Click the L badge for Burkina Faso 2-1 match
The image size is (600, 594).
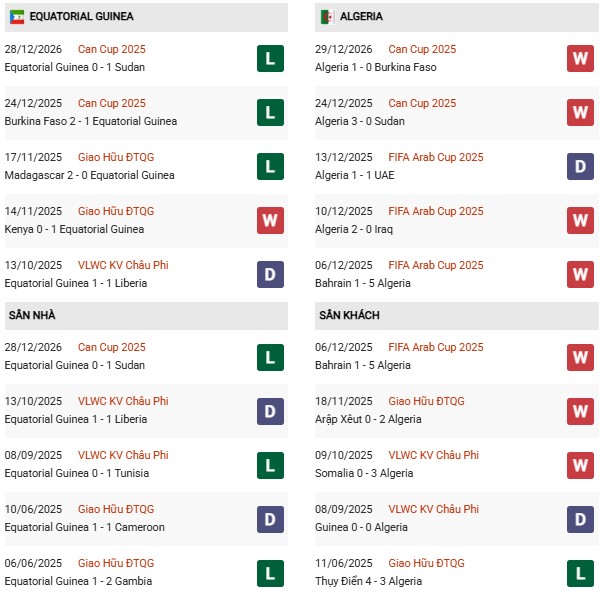(x=270, y=112)
